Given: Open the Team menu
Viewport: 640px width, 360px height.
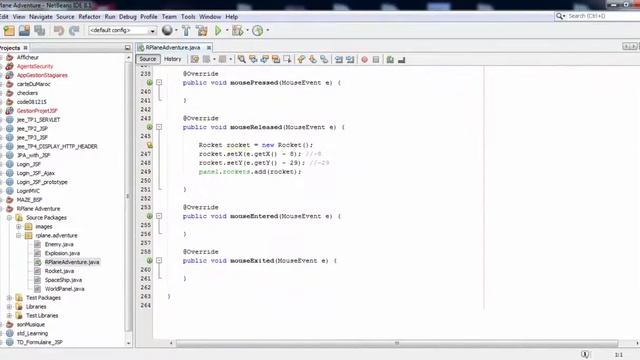Looking at the screenshot, I should pyautogui.click(x=169, y=17).
